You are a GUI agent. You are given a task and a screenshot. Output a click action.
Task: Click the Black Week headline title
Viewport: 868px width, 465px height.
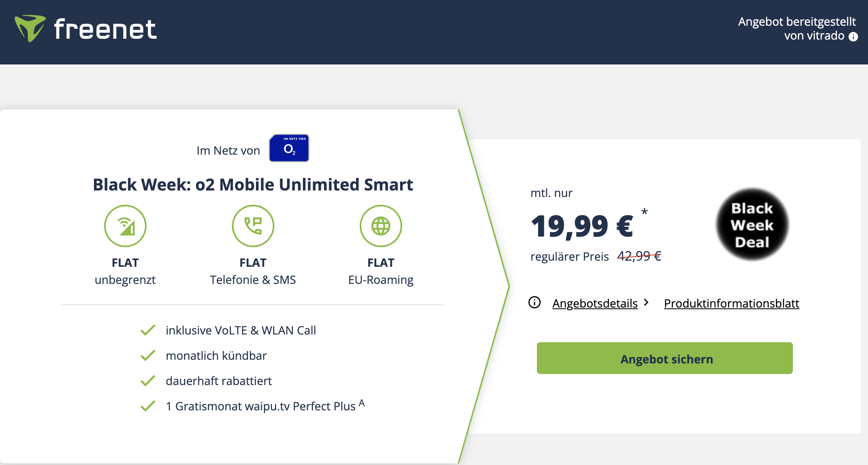253,184
